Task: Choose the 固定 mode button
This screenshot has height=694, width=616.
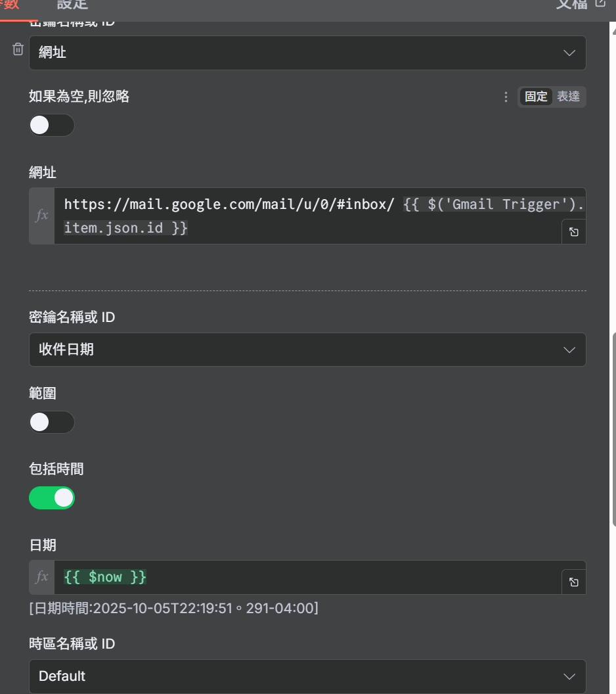Action: click(536, 97)
